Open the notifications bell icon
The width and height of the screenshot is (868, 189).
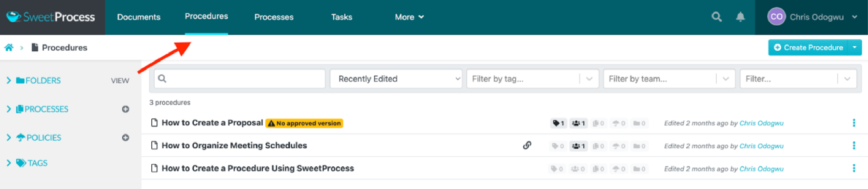(x=740, y=17)
